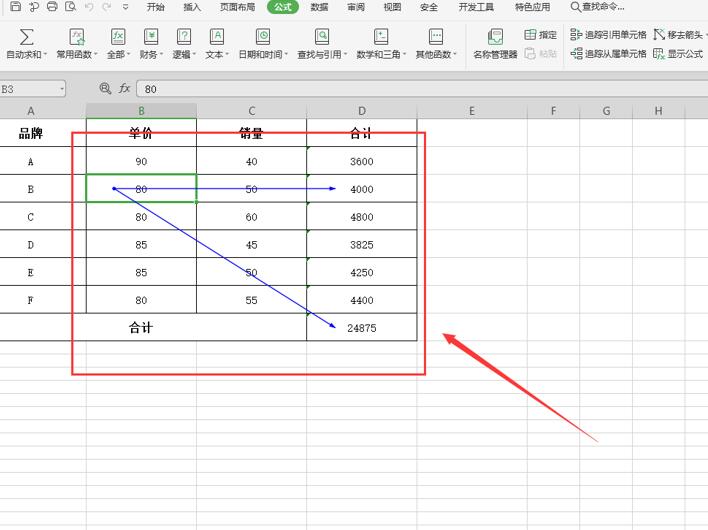Click the fx insert function icon
This screenshot has height=530, width=708.
pyautogui.click(x=125, y=88)
